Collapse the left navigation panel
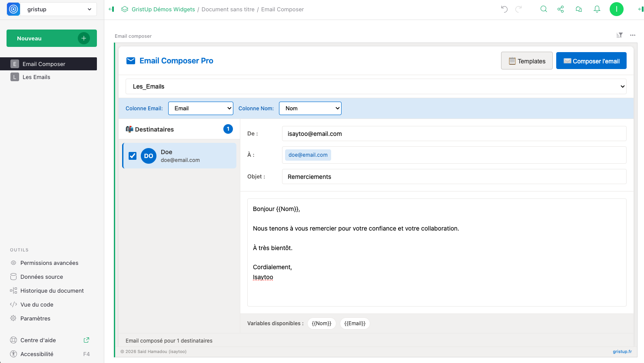Image resolution: width=644 pixels, height=363 pixels. point(111,9)
